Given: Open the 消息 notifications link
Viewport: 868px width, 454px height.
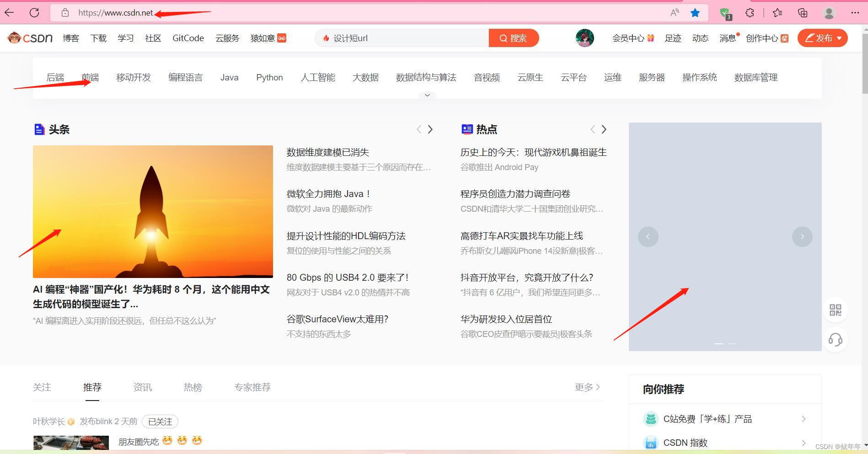Looking at the screenshot, I should [728, 38].
